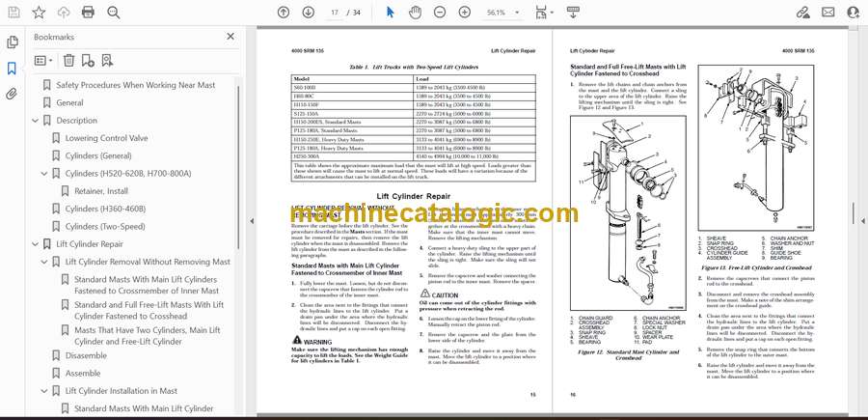Click the total page count '34'
The image size is (868, 420).
pos(357,13)
